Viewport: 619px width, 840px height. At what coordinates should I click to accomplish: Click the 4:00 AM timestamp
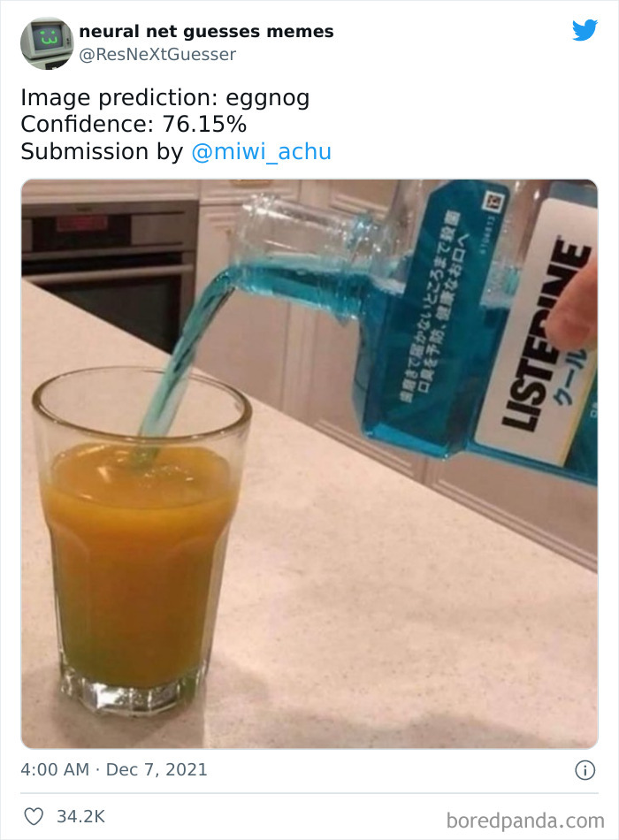coord(55,769)
